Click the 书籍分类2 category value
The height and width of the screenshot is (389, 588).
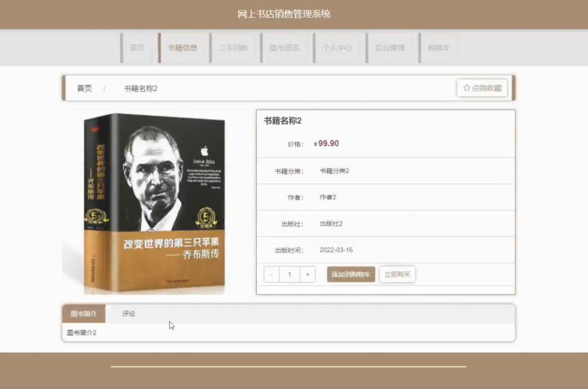(x=334, y=171)
